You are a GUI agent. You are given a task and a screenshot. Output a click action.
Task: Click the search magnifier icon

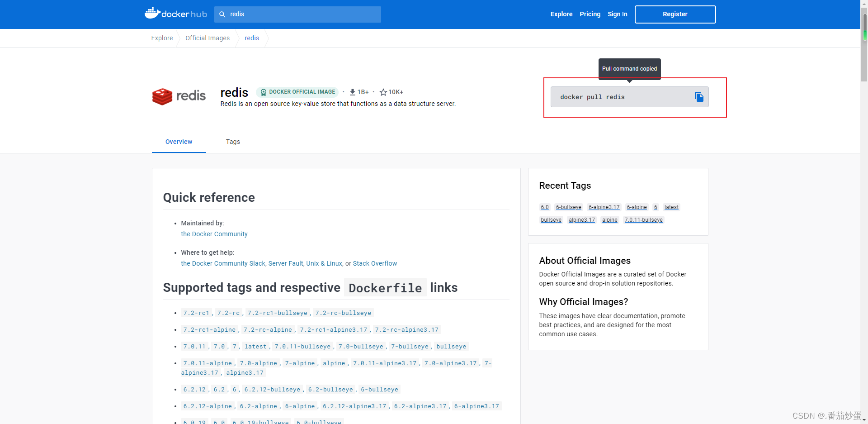[x=222, y=14]
